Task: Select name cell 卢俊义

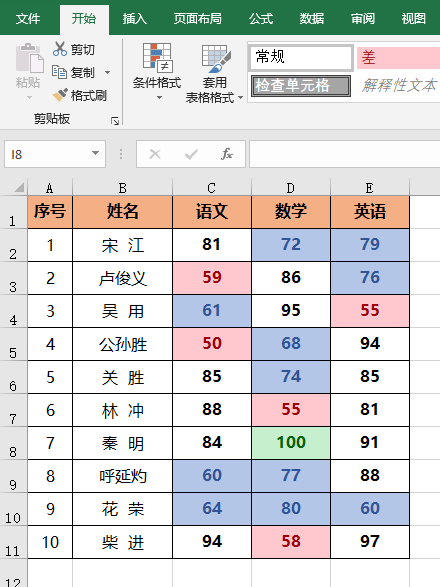Action: tap(122, 278)
